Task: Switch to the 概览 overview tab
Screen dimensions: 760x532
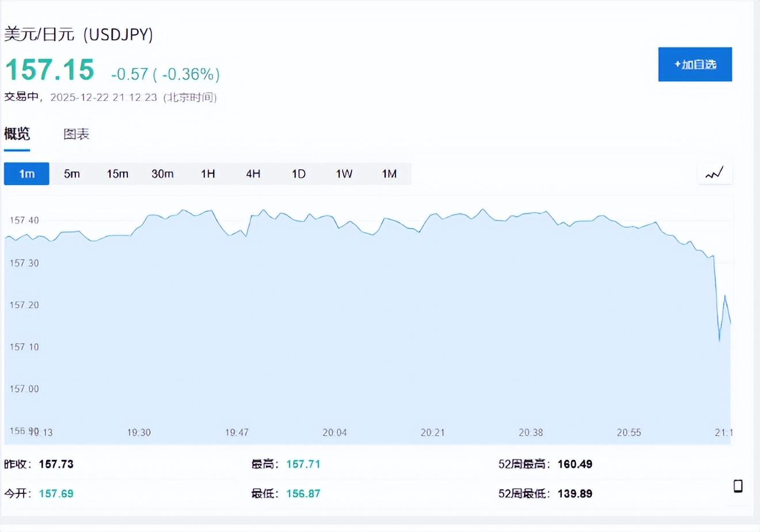Action: click(x=17, y=134)
